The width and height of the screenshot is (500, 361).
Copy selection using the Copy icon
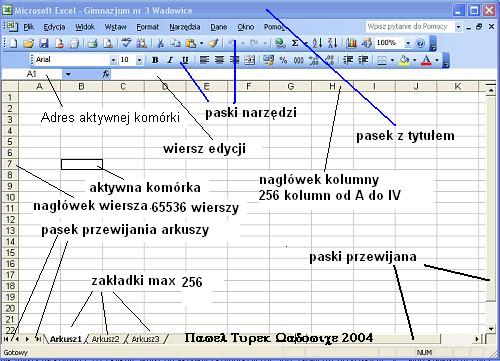coord(175,43)
